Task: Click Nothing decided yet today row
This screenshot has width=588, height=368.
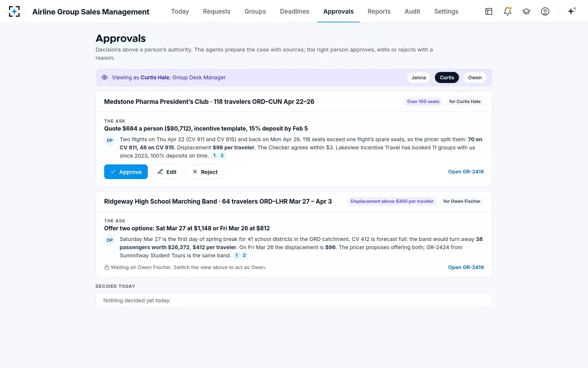Action: pyautogui.click(x=294, y=300)
